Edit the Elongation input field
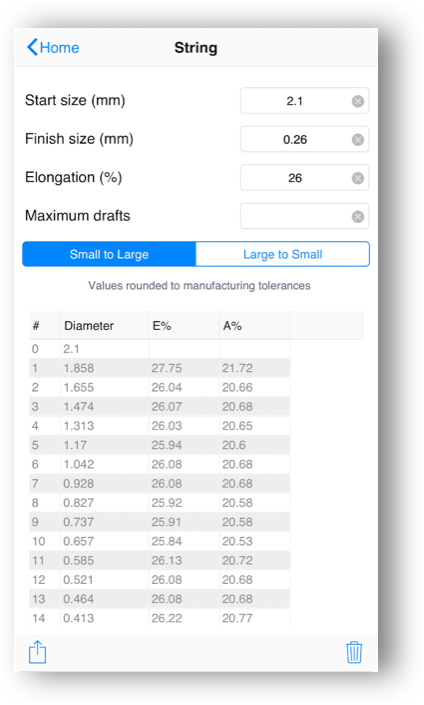Screen dimensions: 424x705 [x=304, y=178]
